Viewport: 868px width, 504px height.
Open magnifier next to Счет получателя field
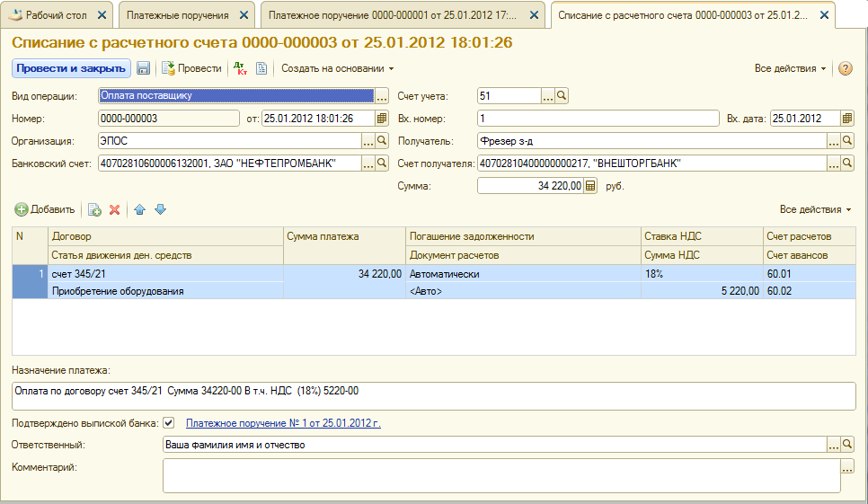pyautogui.click(x=847, y=164)
